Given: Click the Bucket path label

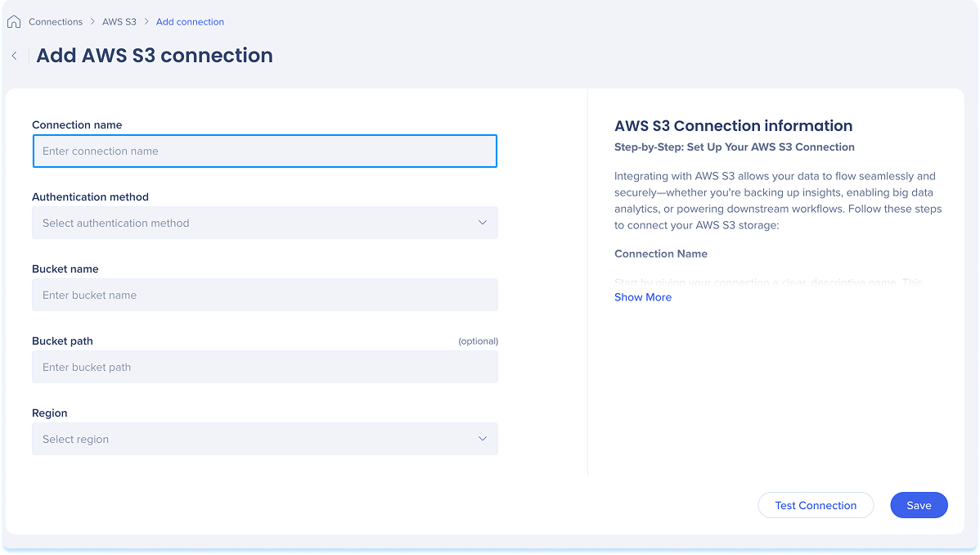Looking at the screenshot, I should 62,341.
